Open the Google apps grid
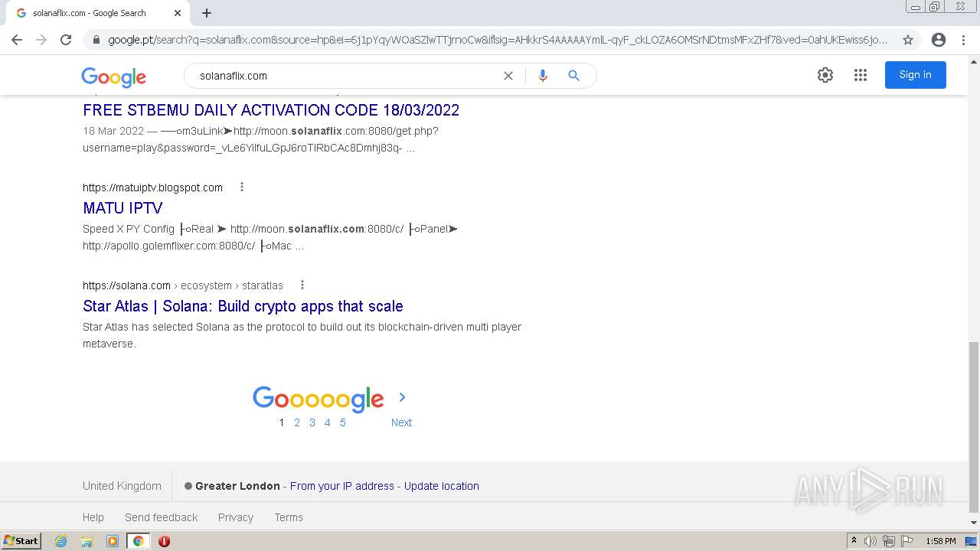The height and width of the screenshot is (551, 980). (861, 75)
